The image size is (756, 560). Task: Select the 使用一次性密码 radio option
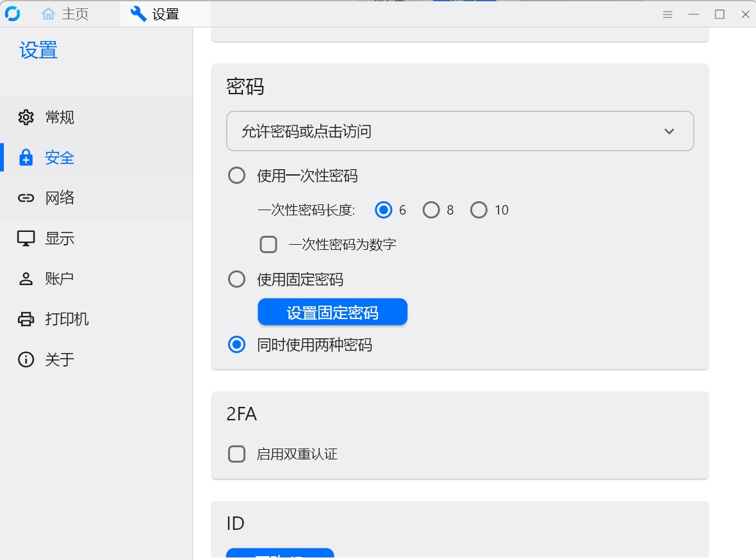237,176
